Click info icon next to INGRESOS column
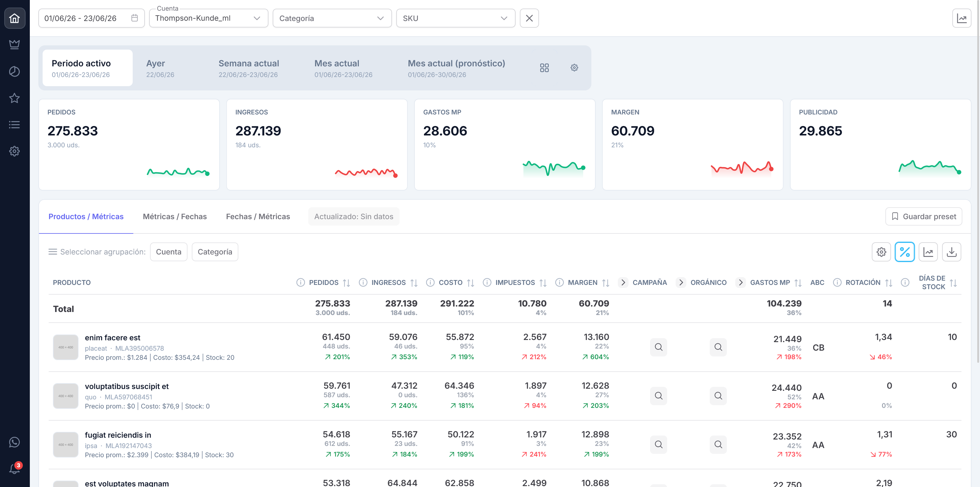The image size is (980, 487). click(363, 282)
